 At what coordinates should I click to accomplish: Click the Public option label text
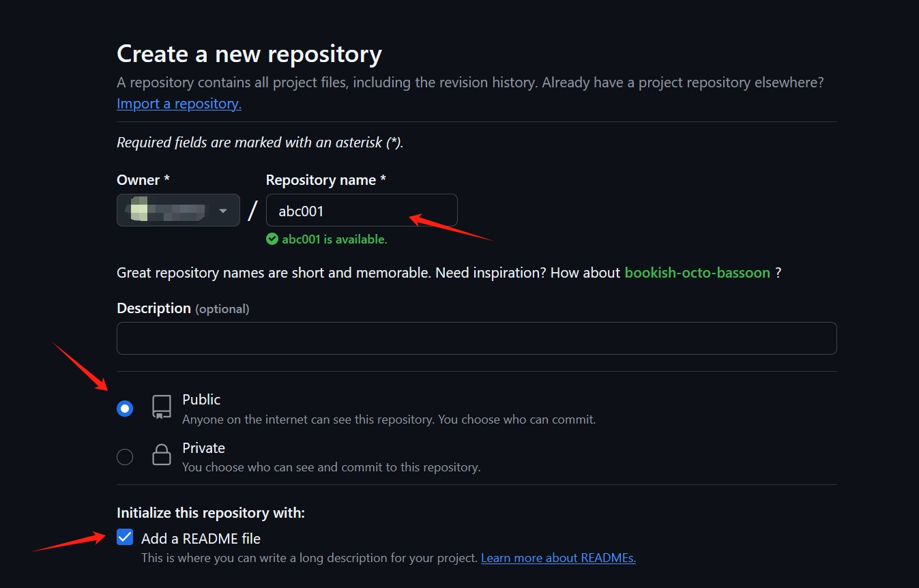click(x=201, y=400)
